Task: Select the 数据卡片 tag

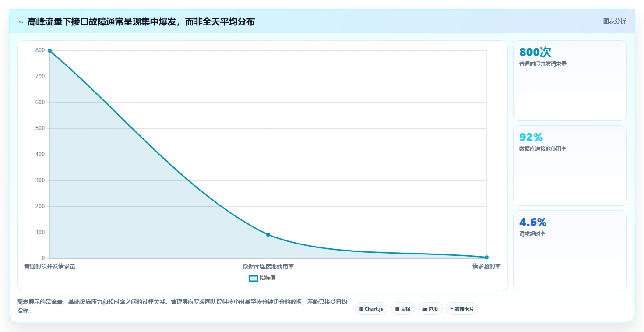Action: [x=462, y=309]
